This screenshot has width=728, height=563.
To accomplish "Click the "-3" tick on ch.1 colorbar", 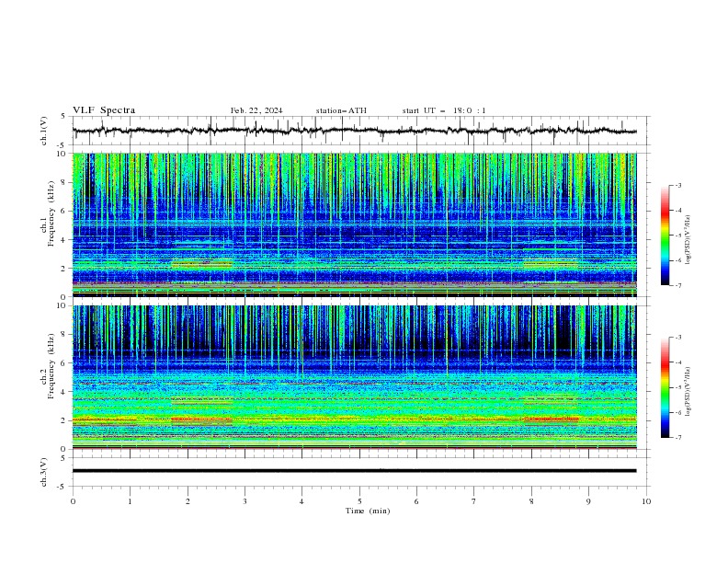I will point(677,185).
